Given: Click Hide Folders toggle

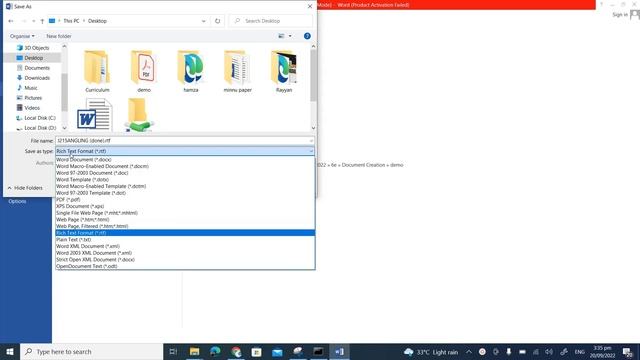Looking at the screenshot, I should point(25,188).
